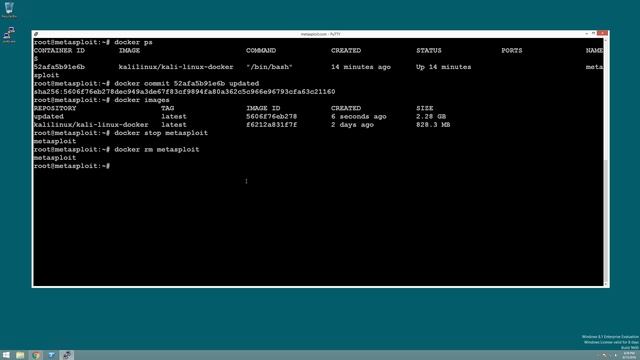
Task: Click the TAG column header
Action: 167,108
